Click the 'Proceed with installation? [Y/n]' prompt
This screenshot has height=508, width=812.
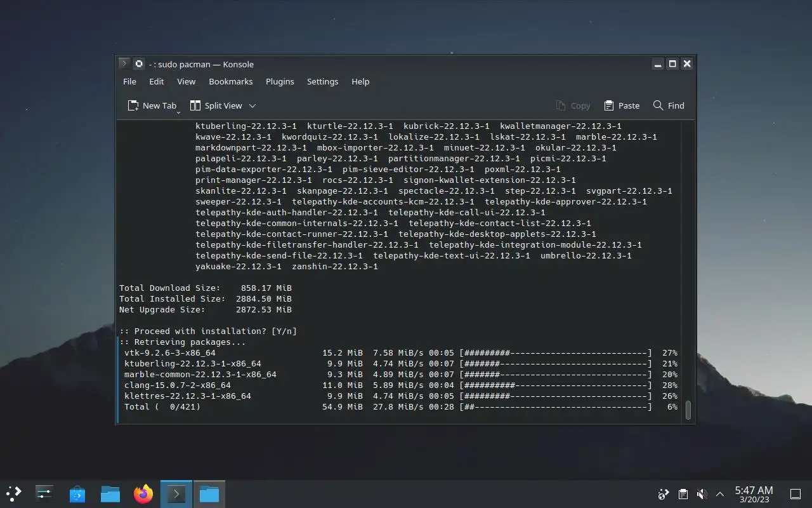click(208, 331)
